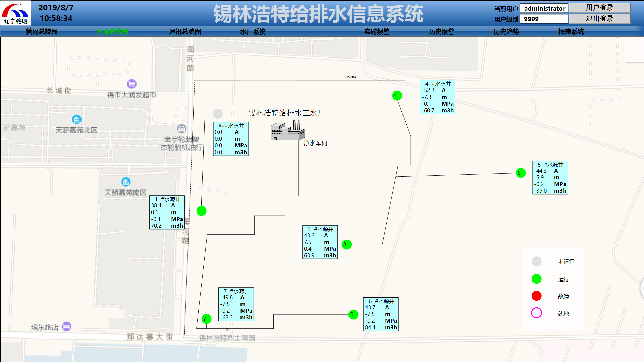The height and width of the screenshot is (362, 644).
Task: Open the 水厂系统 menu
Action: click(x=253, y=32)
